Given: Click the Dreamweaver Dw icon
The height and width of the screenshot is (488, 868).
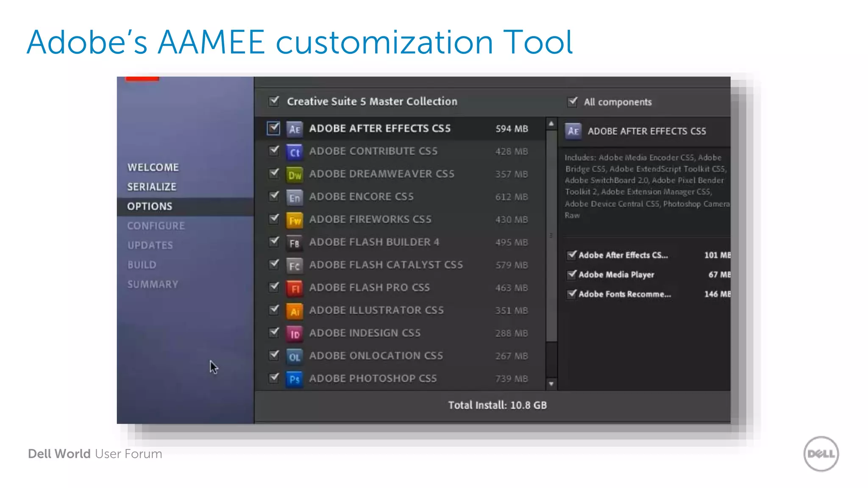Looking at the screenshot, I should click(295, 175).
